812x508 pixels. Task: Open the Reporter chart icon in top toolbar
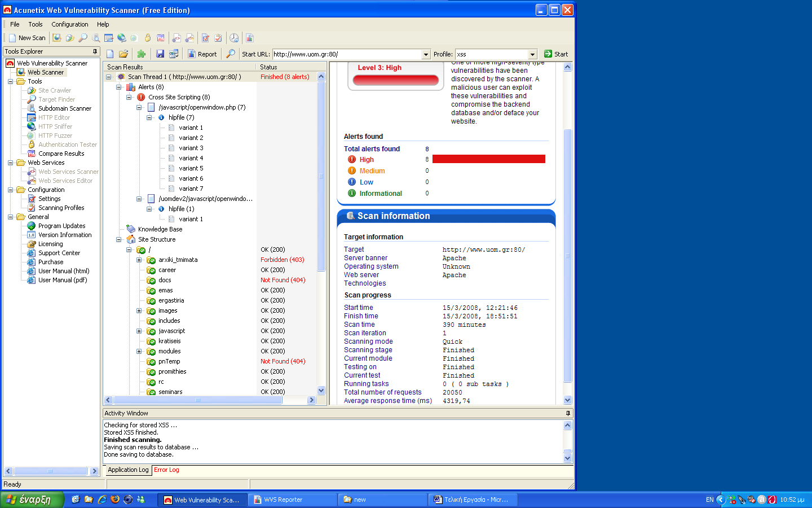tap(250, 38)
